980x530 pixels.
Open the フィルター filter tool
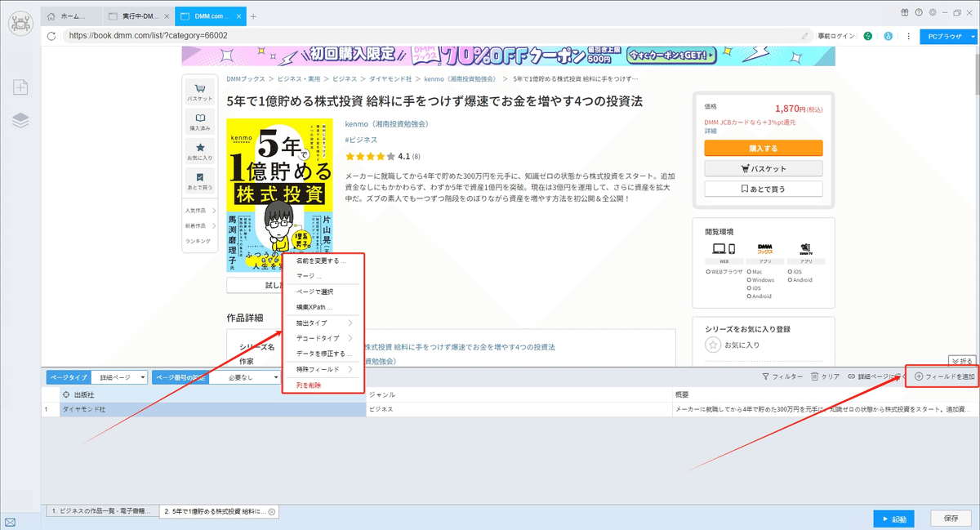point(782,376)
